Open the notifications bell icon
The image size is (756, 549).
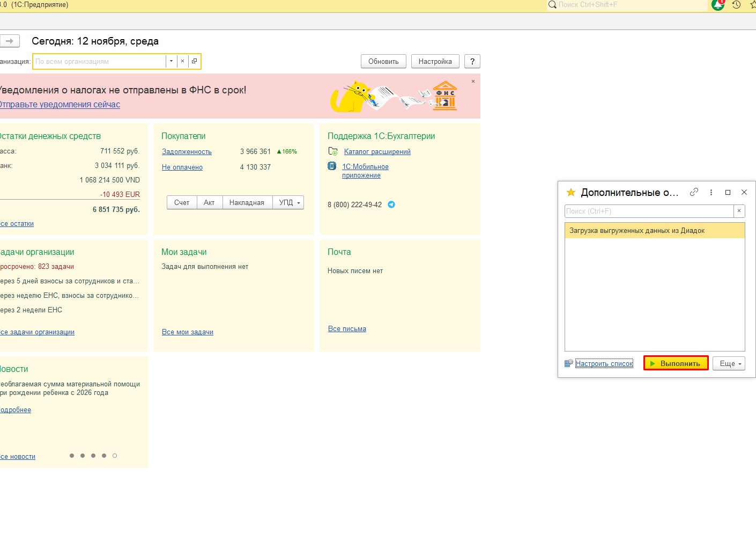[x=718, y=5]
